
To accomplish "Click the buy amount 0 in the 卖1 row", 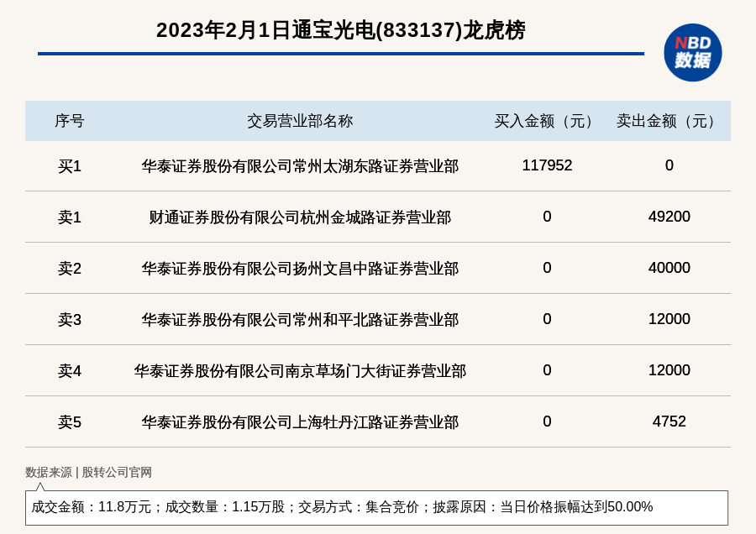I will 547,217.
